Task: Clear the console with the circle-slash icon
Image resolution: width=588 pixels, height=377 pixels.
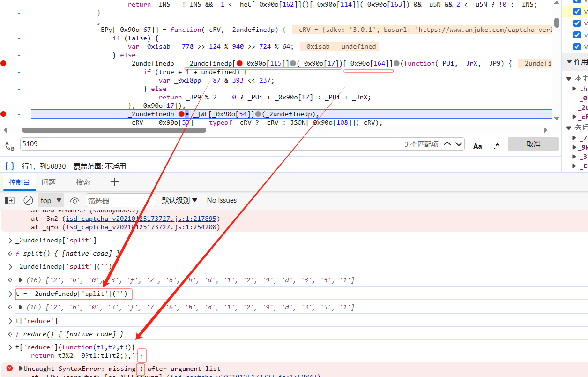Action: (x=28, y=200)
